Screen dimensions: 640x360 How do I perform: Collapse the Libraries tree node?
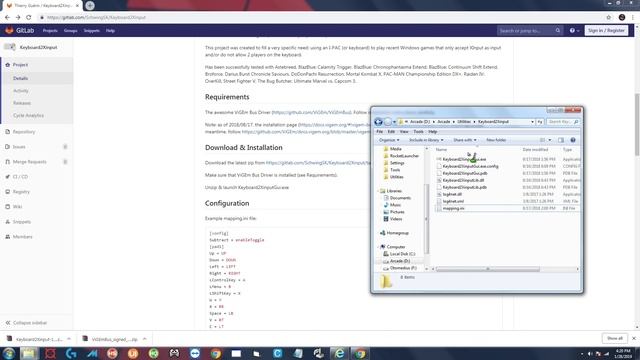[378, 191]
